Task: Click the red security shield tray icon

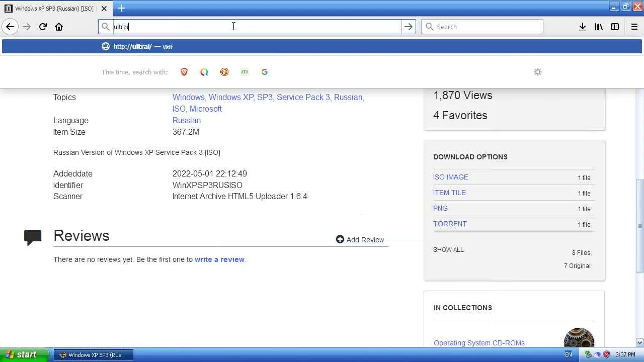Action: pyautogui.click(x=606, y=354)
